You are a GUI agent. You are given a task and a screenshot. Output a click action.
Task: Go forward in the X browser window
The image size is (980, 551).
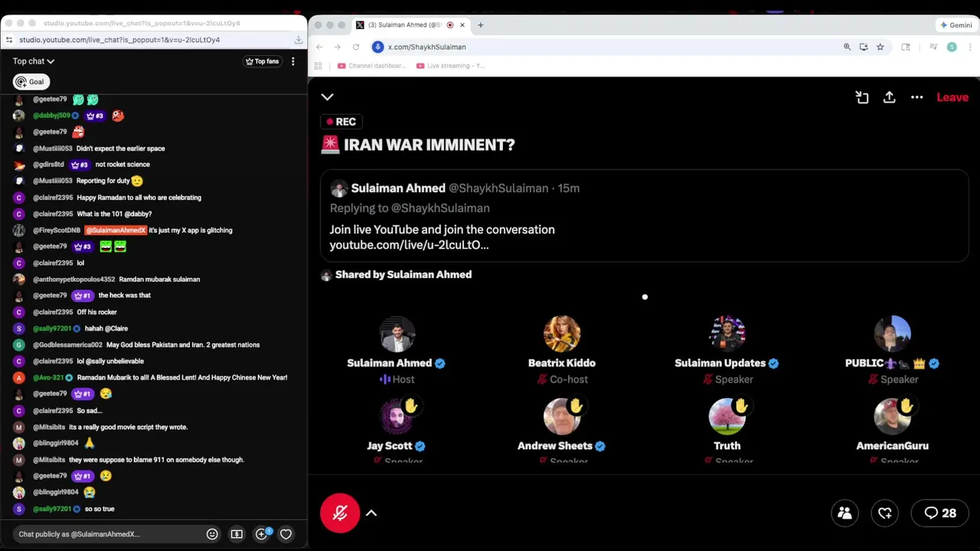(338, 47)
